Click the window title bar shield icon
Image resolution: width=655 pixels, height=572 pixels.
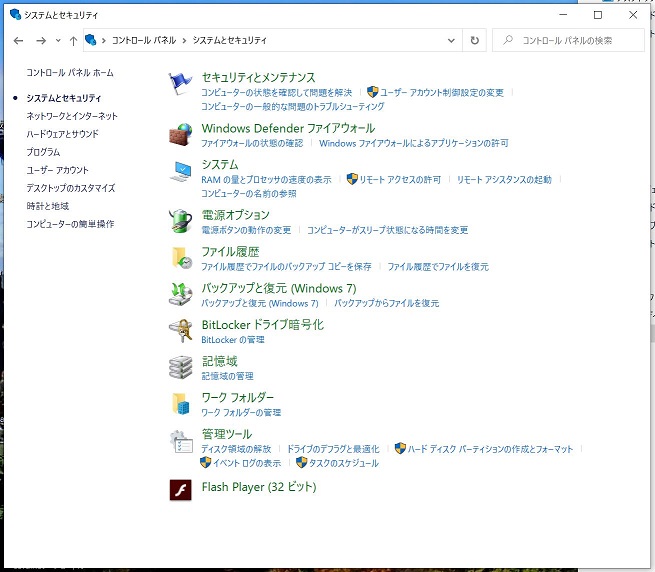pyautogui.click(x=15, y=14)
